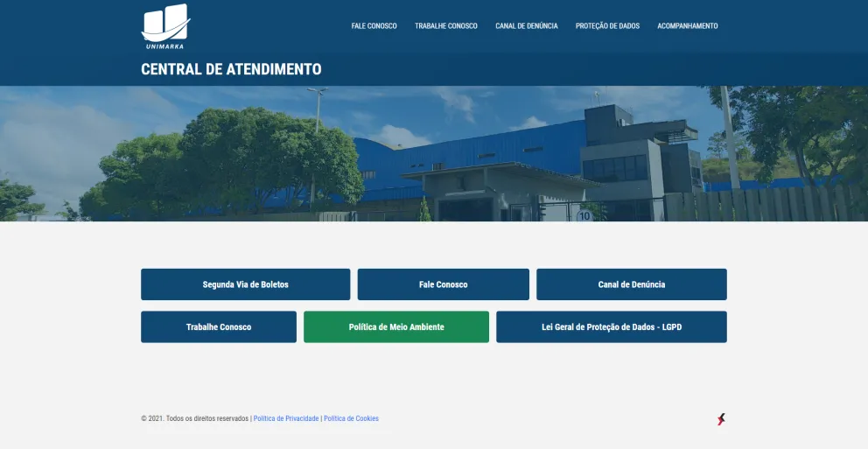Viewport: 868px width, 449px height.
Task: Click the red lightning icon in footer
Action: 721,419
